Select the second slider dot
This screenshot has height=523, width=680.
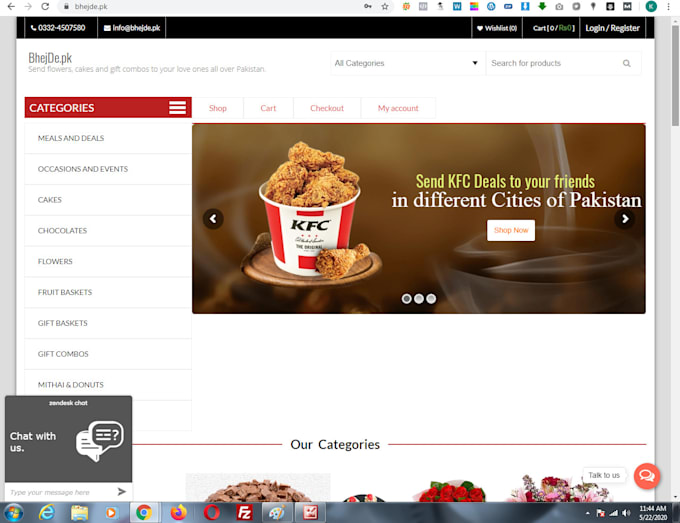click(x=418, y=298)
